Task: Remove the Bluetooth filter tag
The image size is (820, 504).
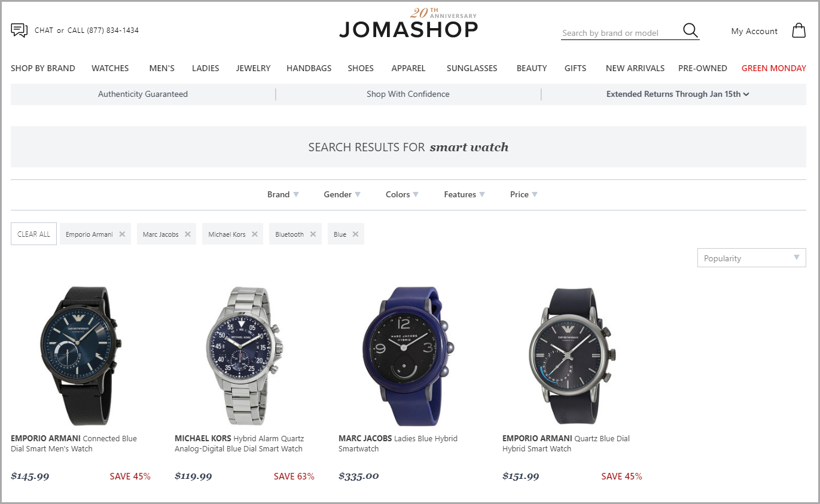Action: pos(313,234)
